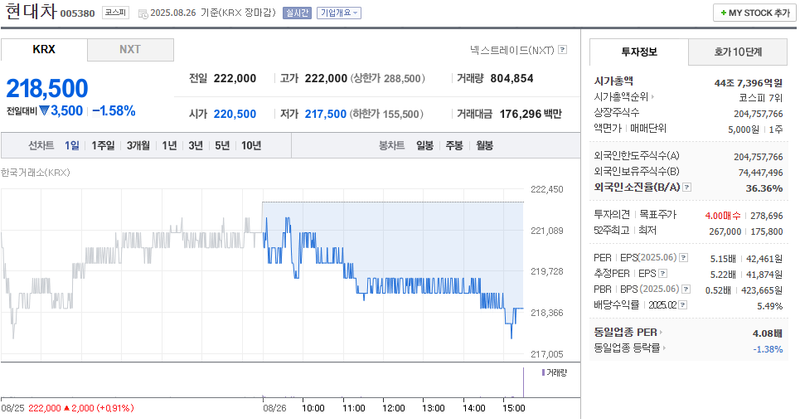Click the 12:00 time axis label
This screenshot has width=800, height=419.
pos(393,408)
